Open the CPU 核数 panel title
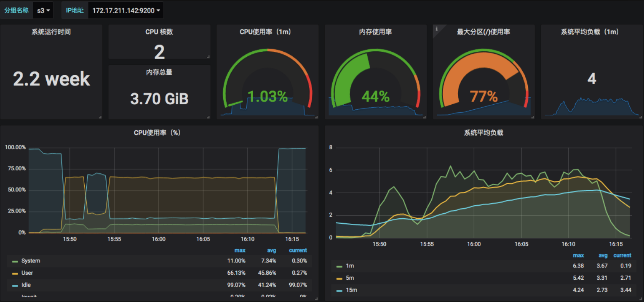644x302 pixels. click(159, 32)
